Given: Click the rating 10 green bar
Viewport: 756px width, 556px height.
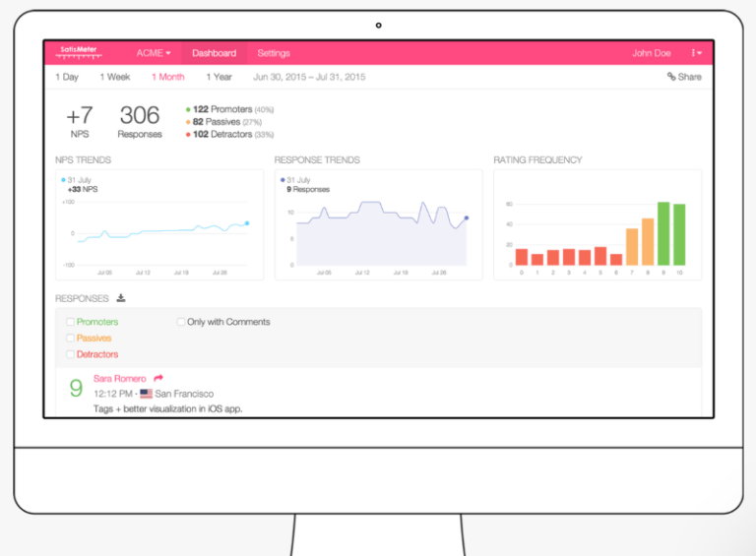Looking at the screenshot, I should pyautogui.click(x=679, y=235).
